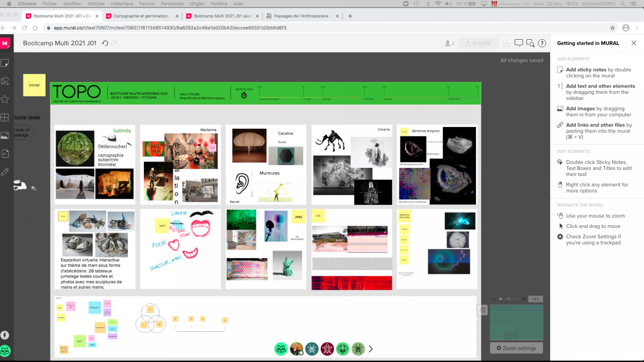The height and width of the screenshot is (362, 644).
Task: Click the zoom slider track
Action: pos(509,299)
